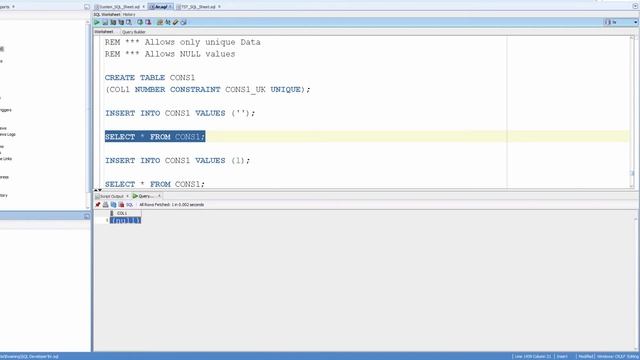This screenshot has width=640, height=360.
Task: Pin the query result with red pin icon
Action: tap(98, 204)
